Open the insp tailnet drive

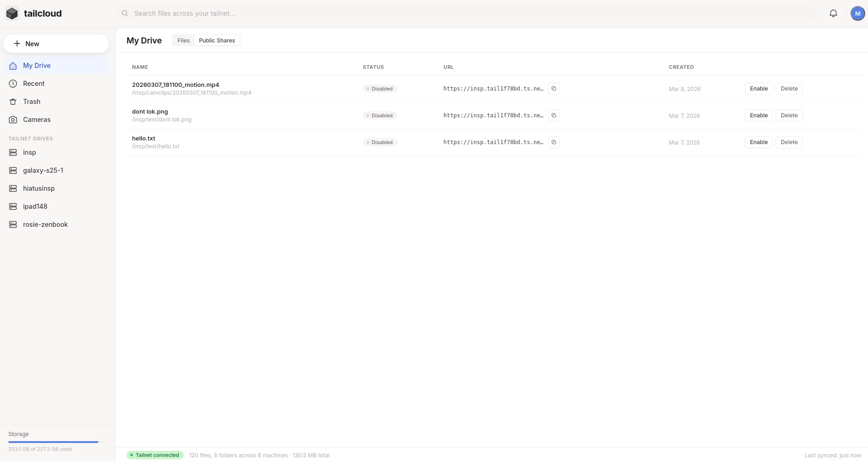point(56,152)
